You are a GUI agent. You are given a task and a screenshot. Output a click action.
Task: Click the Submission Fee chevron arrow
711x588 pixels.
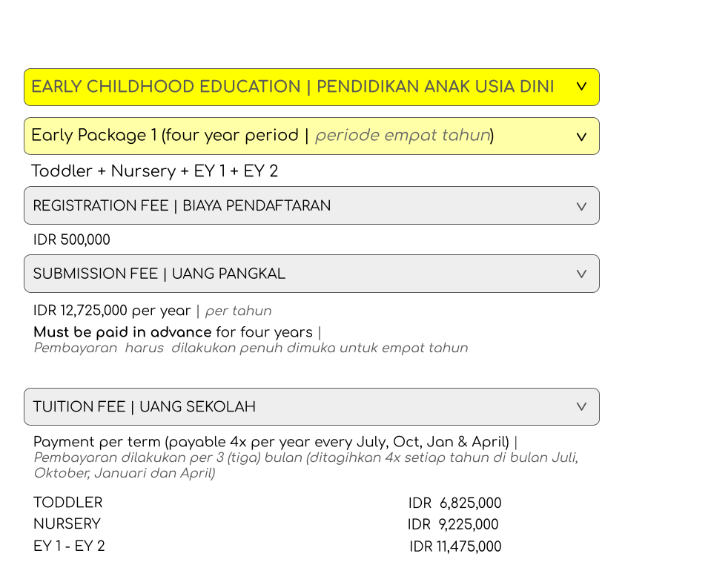581,274
